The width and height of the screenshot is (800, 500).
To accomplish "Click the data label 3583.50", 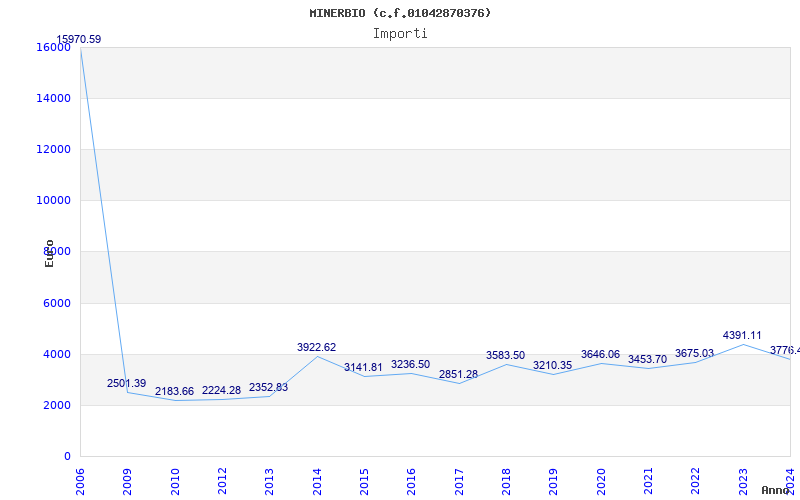I will (x=506, y=356).
